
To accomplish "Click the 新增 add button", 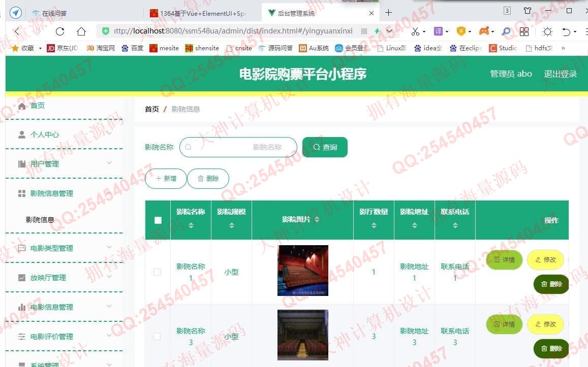I will click(x=166, y=179).
